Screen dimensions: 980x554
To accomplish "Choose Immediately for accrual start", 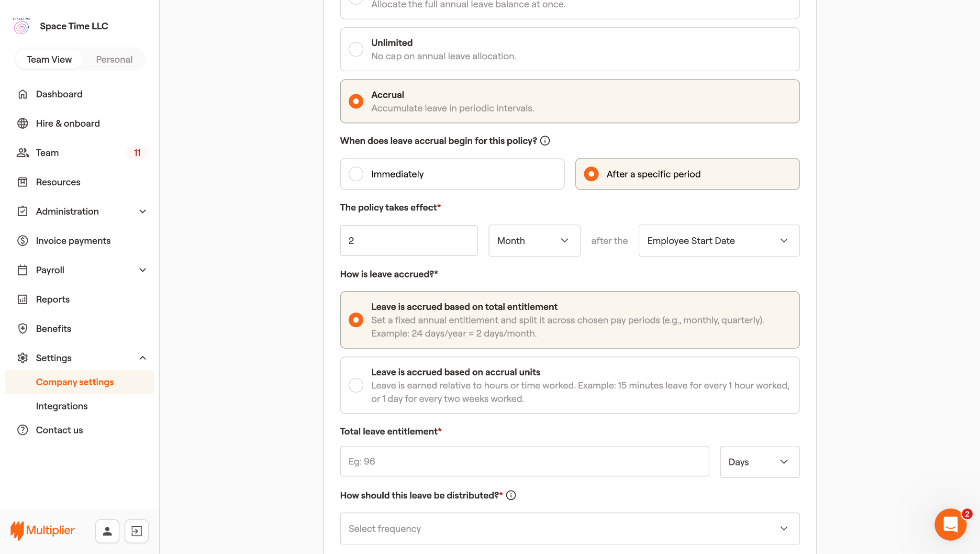I will [x=356, y=174].
